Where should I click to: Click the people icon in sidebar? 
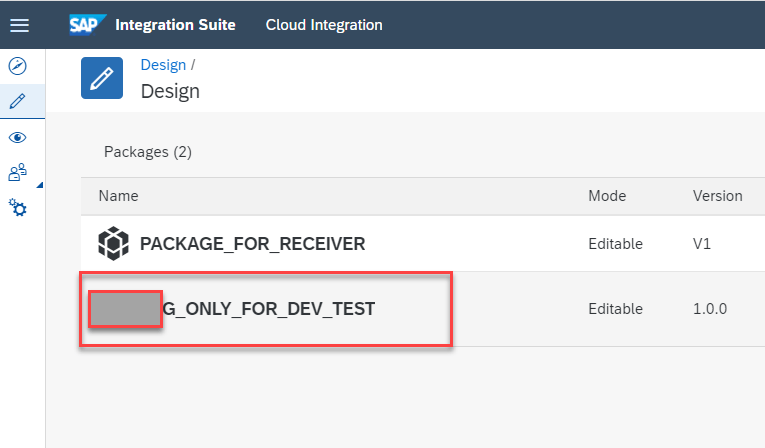(x=17, y=173)
